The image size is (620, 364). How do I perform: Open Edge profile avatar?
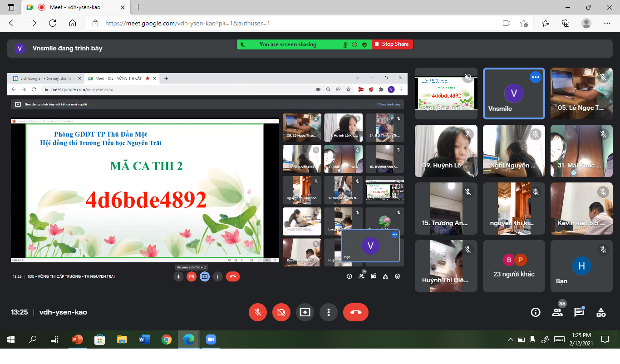point(586,23)
